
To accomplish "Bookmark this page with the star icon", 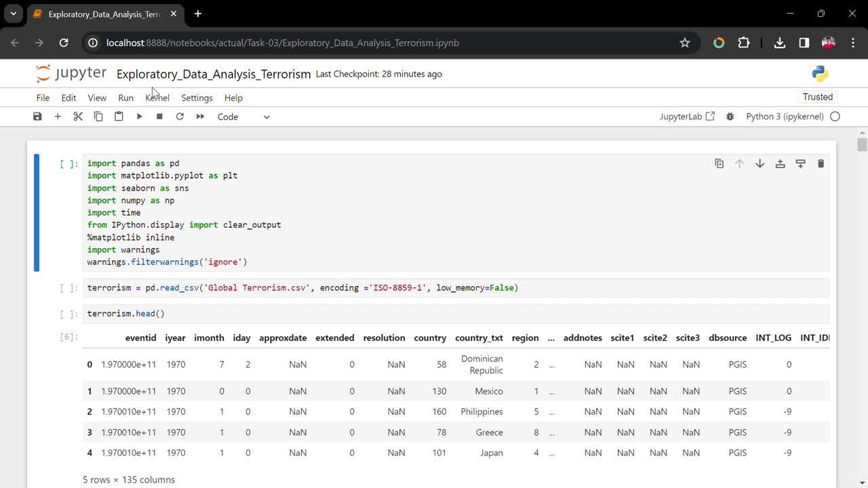I will [x=685, y=43].
